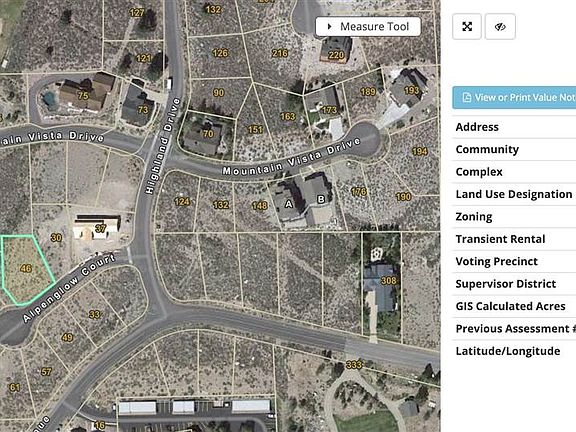
Task: Click parcel label 173
Action: [x=329, y=110]
